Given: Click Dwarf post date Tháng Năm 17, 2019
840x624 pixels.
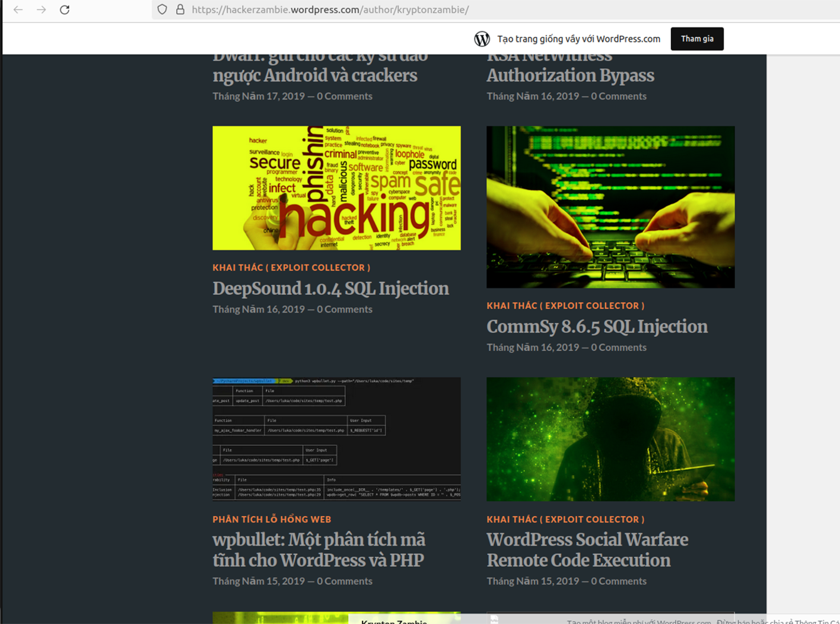Looking at the screenshot, I should 259,95.
